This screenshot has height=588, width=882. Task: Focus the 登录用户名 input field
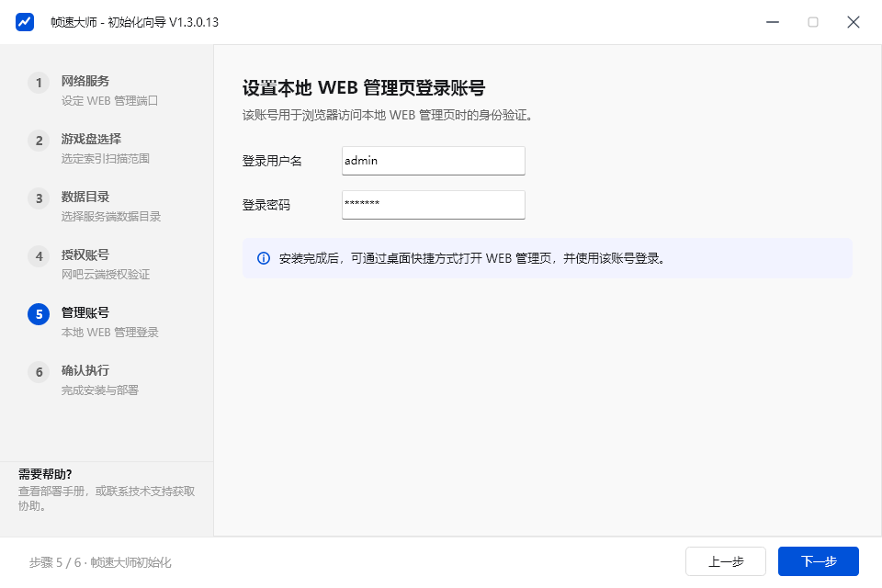coord(433,161)
